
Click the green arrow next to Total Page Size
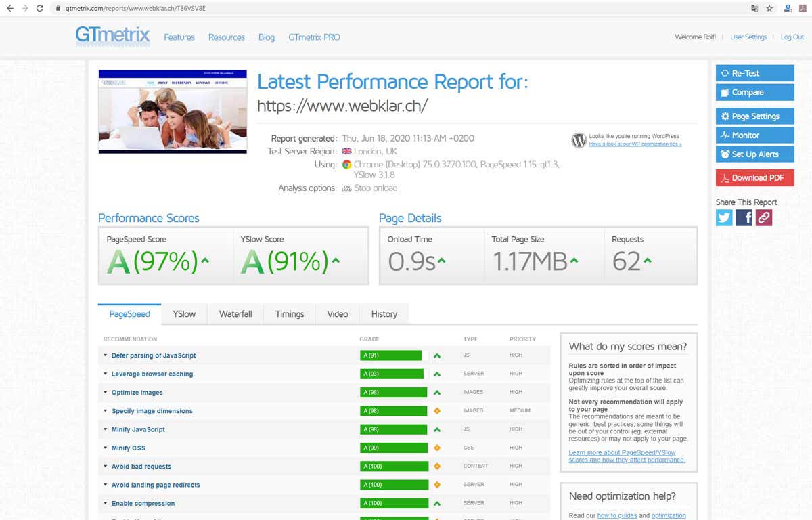(574, 261)
